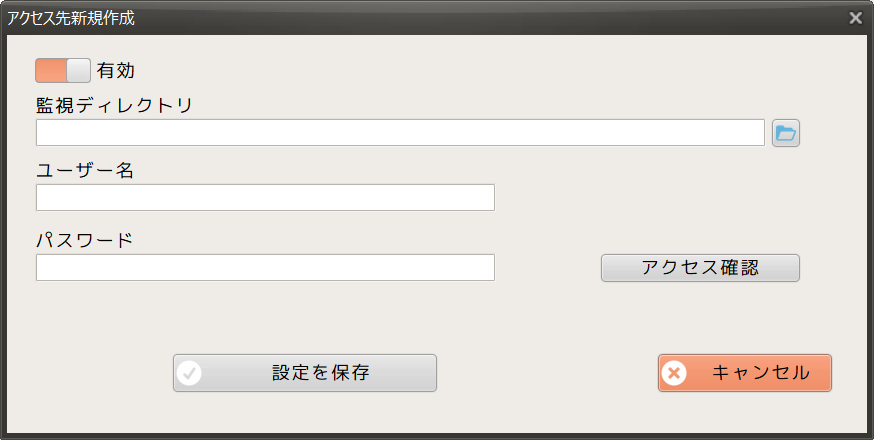The image size is (874, 440).
Task: Click the キャンセル button text
Action: point(760,373)
